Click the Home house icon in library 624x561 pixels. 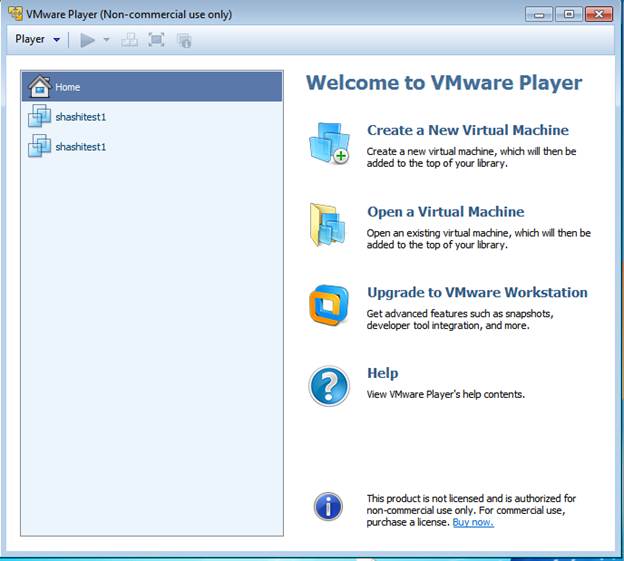(x=39, y=86)
